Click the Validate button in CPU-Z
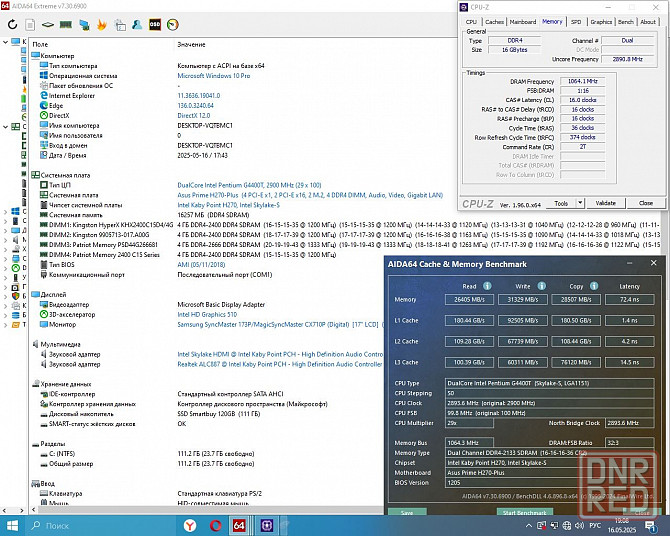This screenshot has height=536, width=670. 605,203
